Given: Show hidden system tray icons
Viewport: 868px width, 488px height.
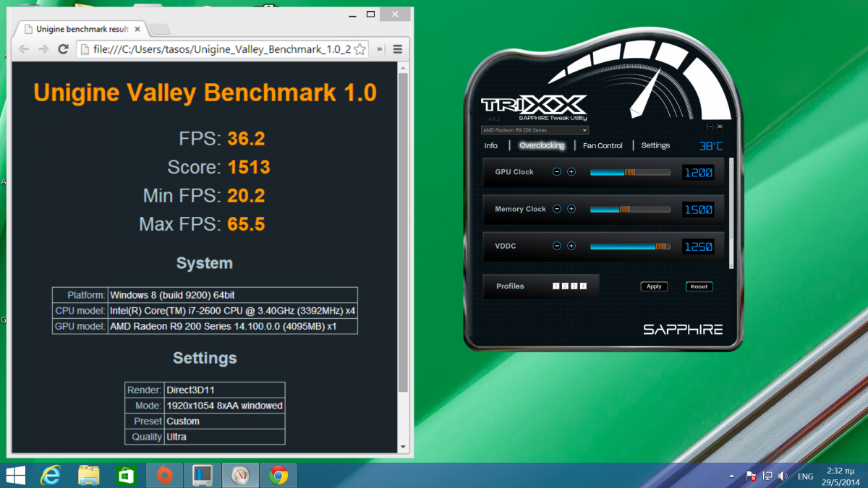Looking at the screenshot, I should coord(733,476).
